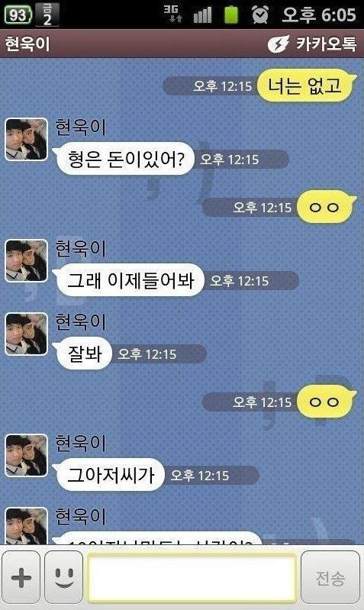Open the smiley emoticon picker
This screenshot has width=364, height=610.
pyautogui.click(x=64, y=577)
